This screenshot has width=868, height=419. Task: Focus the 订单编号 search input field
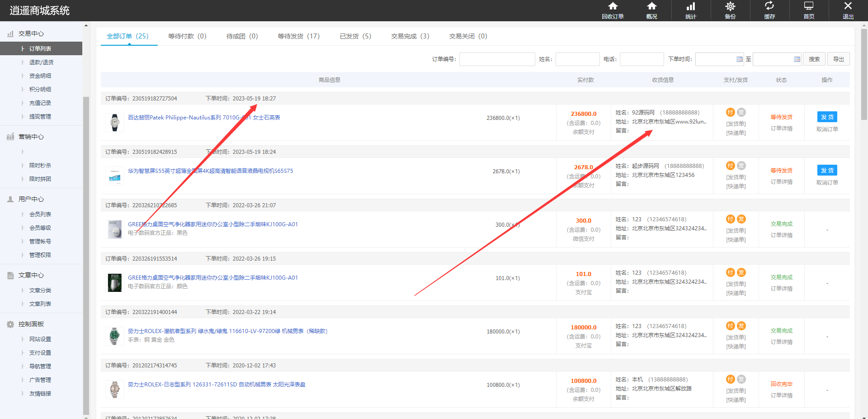point(497,59)
